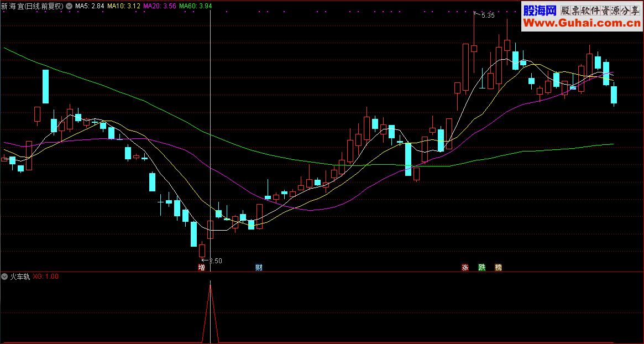Click the 2.50 low price label

216,260
